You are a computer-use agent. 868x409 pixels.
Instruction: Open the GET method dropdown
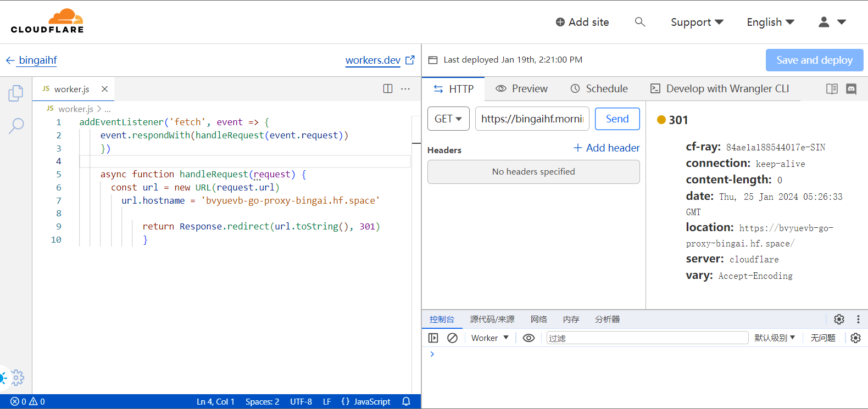(x=448, y=119)
